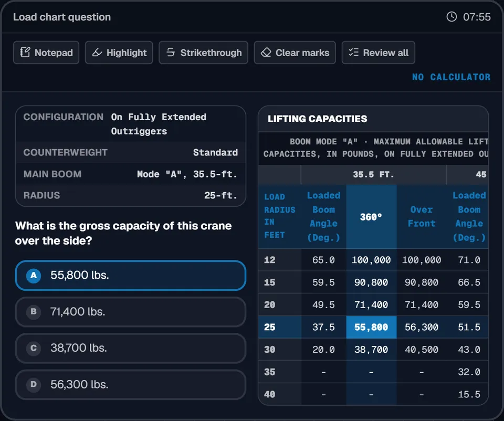This screenshot has height=421, width=504.
Task: Click the eraser icon in Clear marks
Action: point(266,52)
